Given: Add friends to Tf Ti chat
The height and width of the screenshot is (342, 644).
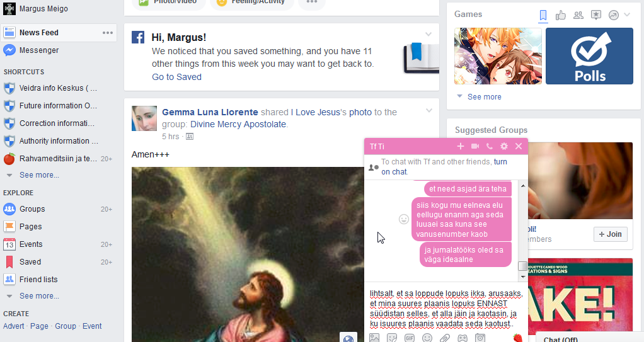Looking at the screenshot, I should click(x=461, y=146).
